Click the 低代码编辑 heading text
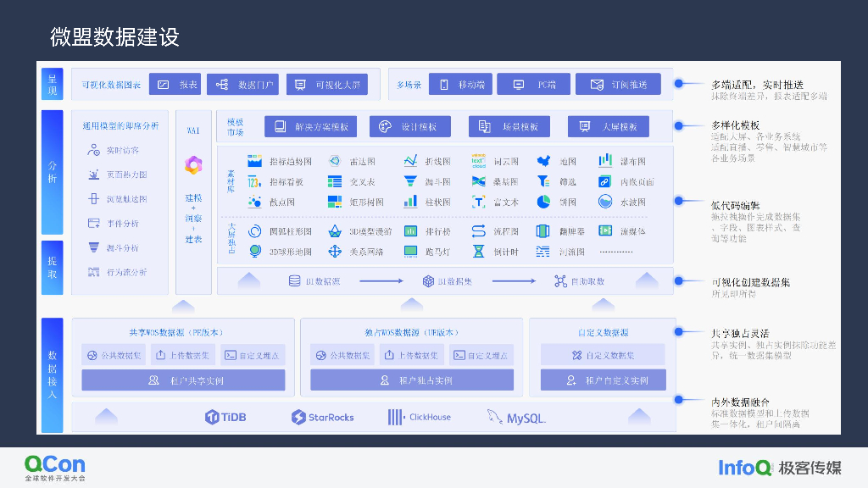This screenshot has width=868, height=488. click(x=735, y=205)
